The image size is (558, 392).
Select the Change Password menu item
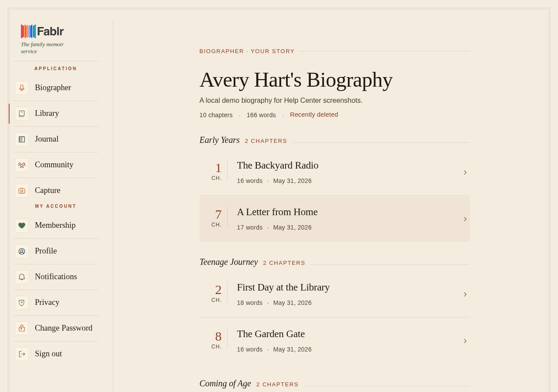[56, 328]
